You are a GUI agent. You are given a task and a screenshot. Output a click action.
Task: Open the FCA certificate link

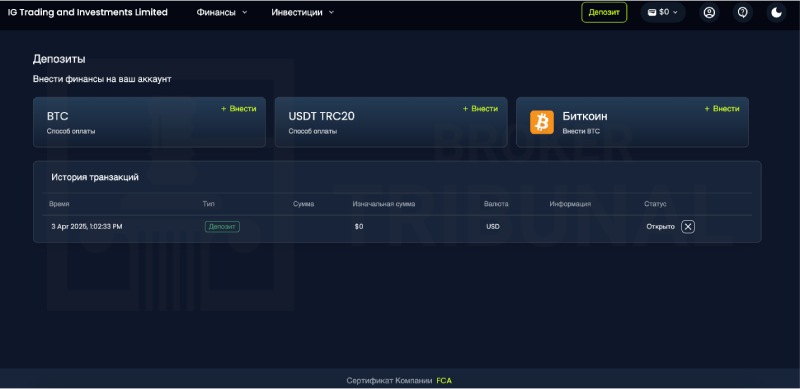click(444, 381)
